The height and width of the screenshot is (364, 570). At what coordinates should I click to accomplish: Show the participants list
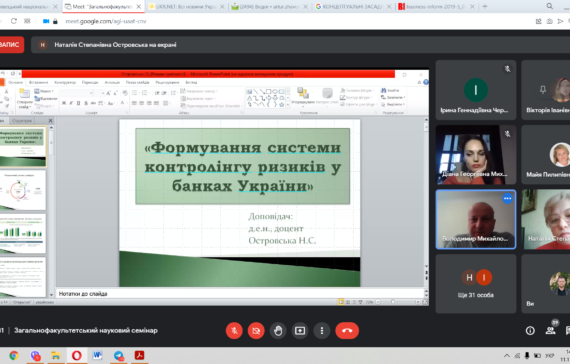550,331
